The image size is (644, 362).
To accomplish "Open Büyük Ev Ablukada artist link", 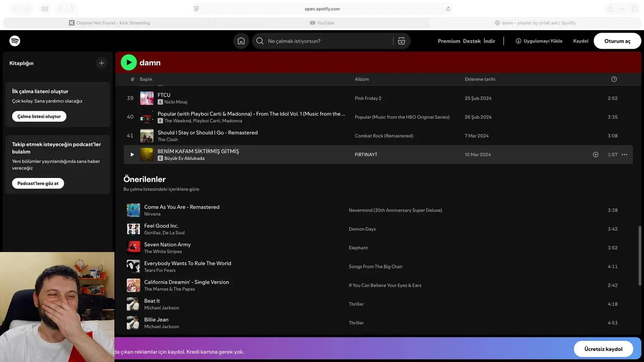I will pyautogui.click(x=184, y=158).
